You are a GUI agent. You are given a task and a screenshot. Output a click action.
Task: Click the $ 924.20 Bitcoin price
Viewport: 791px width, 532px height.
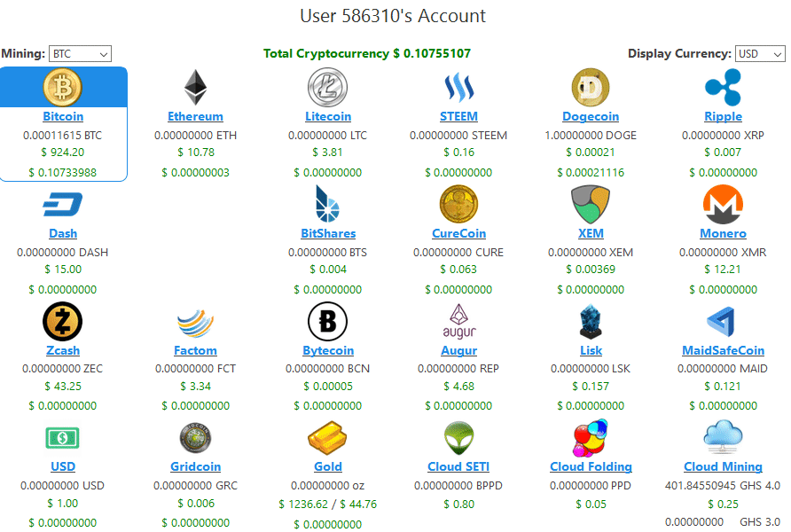63,153
